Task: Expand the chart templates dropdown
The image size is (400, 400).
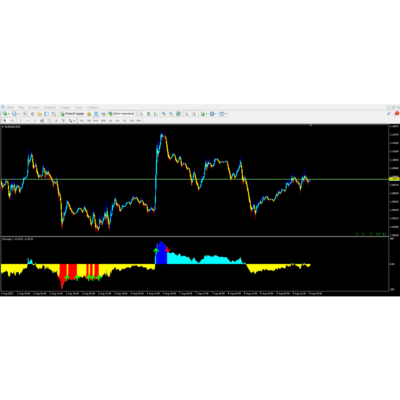Action: pos(226,114)
